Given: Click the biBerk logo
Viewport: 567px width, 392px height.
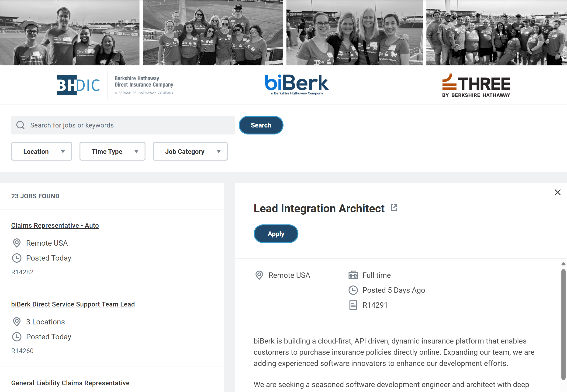Looking at the screenshot, I should pos(297,85).
